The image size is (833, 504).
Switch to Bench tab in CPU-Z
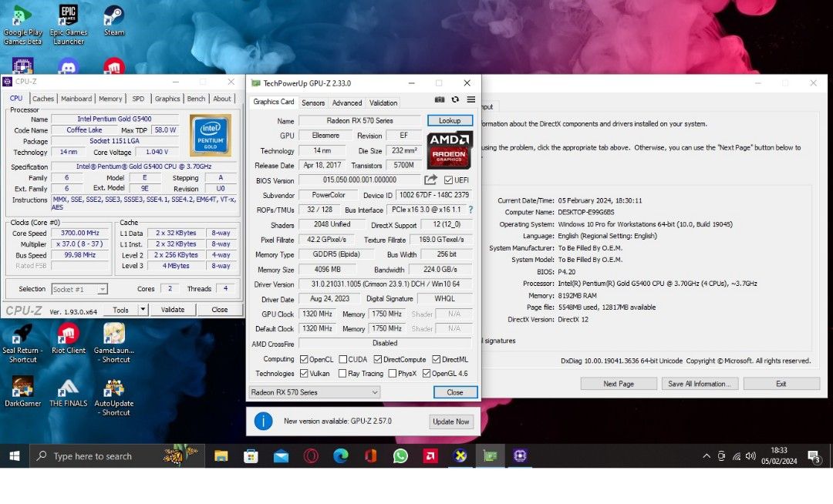tap(195, 99)
